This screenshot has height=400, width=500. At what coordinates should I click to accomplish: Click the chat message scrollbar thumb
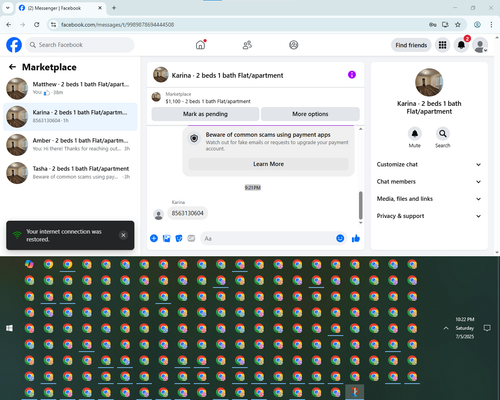360,205
